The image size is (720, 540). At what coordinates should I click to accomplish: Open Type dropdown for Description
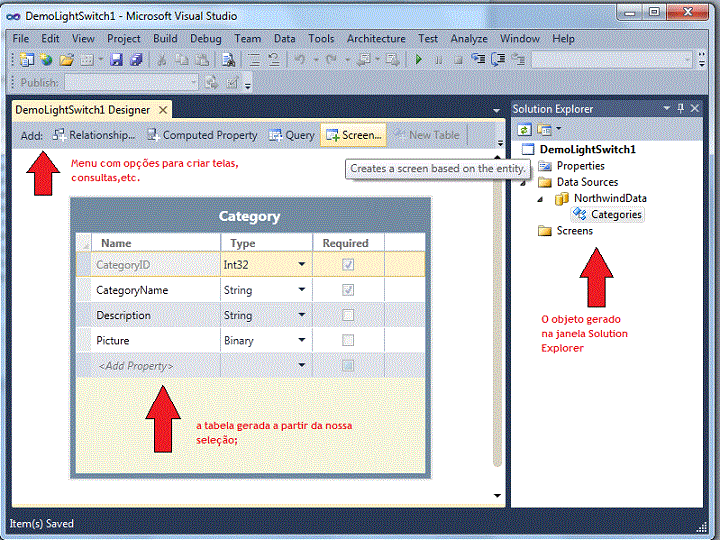[x=302, y=315]
